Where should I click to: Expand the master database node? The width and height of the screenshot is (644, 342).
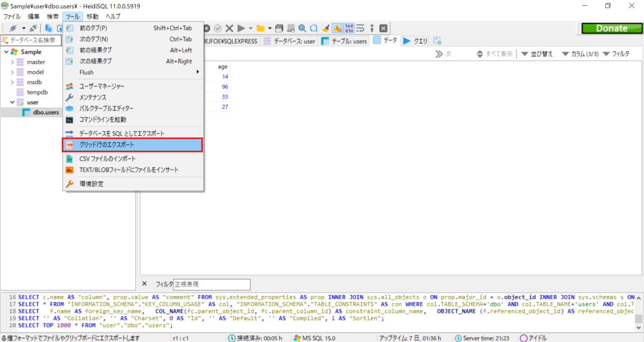click(x=13, y=62)
